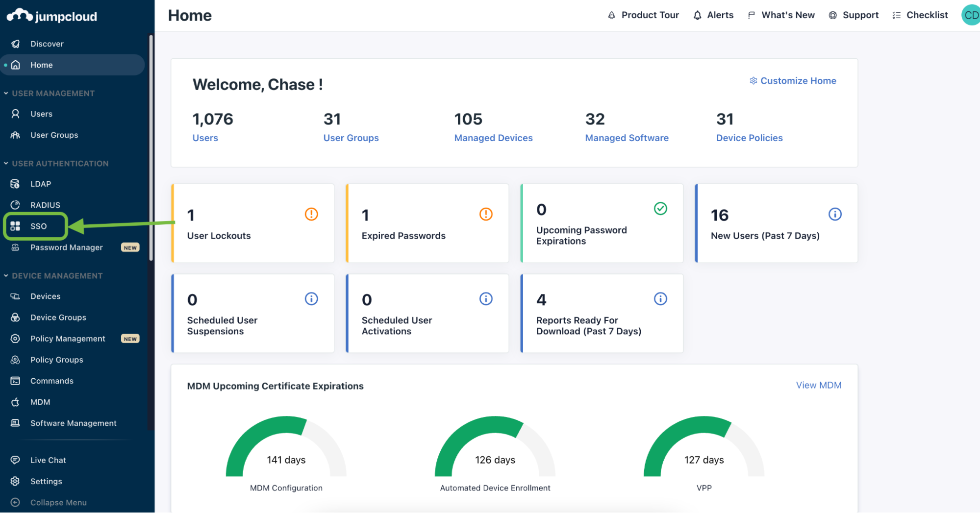
Task: Open the Managed Devices link
Action: (493, 138)
